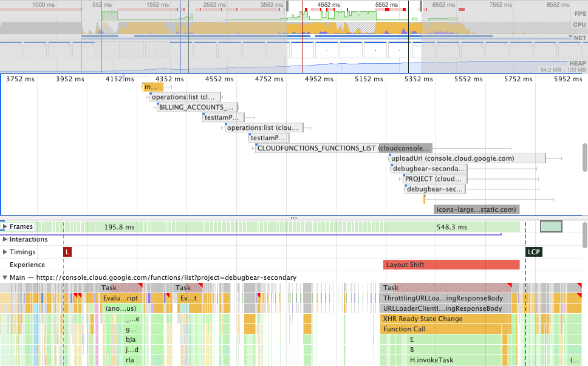Image resolution: width=588 pixels, height=366 pixels.
Task: Select the m... orange network request
Action: click(153, 87)
